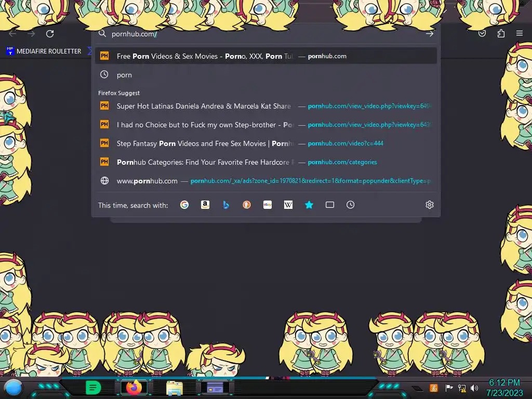Open File Explorer from the taskbar
532x399 pixels.
pos(175,388)
